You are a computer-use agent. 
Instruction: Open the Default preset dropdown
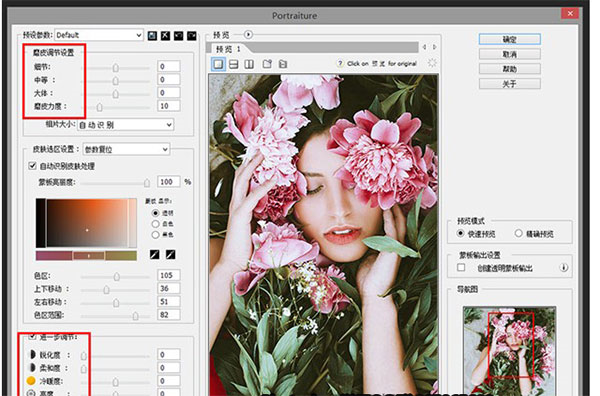click(x=99, y=35)
